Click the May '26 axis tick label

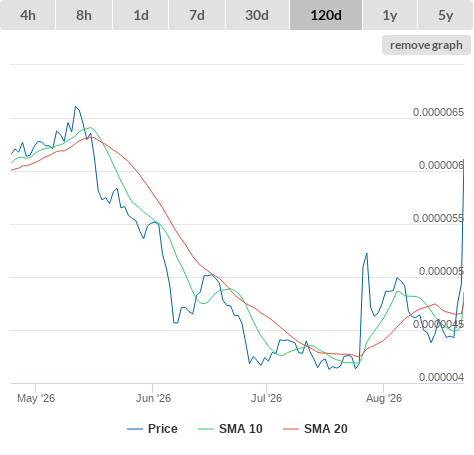tap(36, 398)
